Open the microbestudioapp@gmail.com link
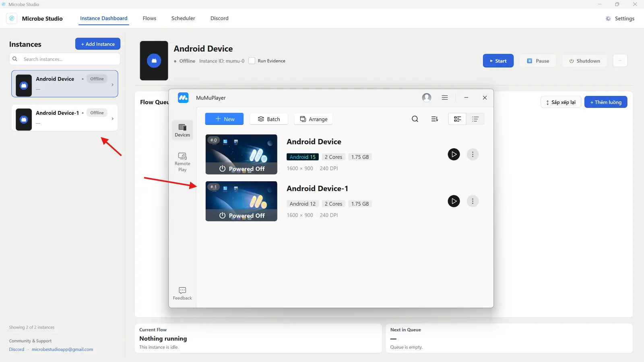 coord(62,350)
